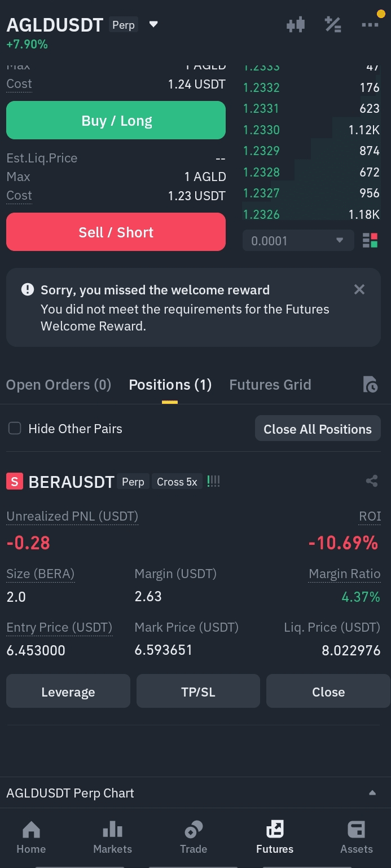Viewport: 391px width, 868px height.
Task: Open the order history clock icon
Action: pyautogui.click(x=370, y=384)
